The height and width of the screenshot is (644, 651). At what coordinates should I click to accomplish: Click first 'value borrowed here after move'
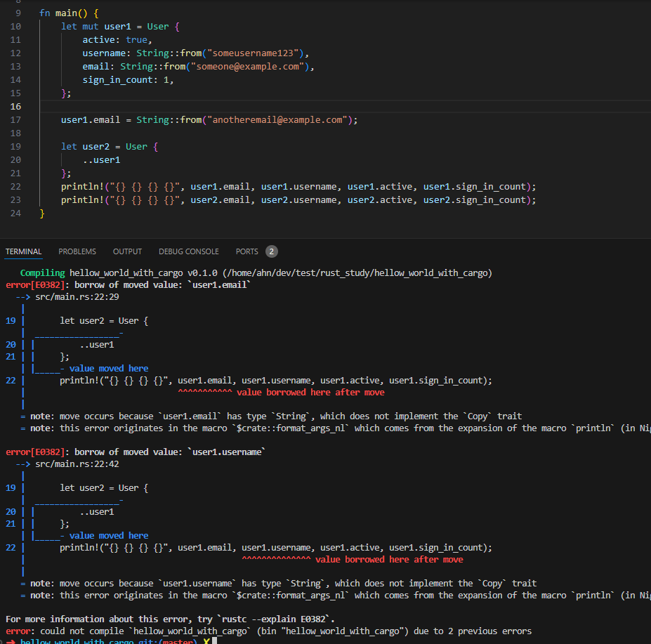click(310, 393)
